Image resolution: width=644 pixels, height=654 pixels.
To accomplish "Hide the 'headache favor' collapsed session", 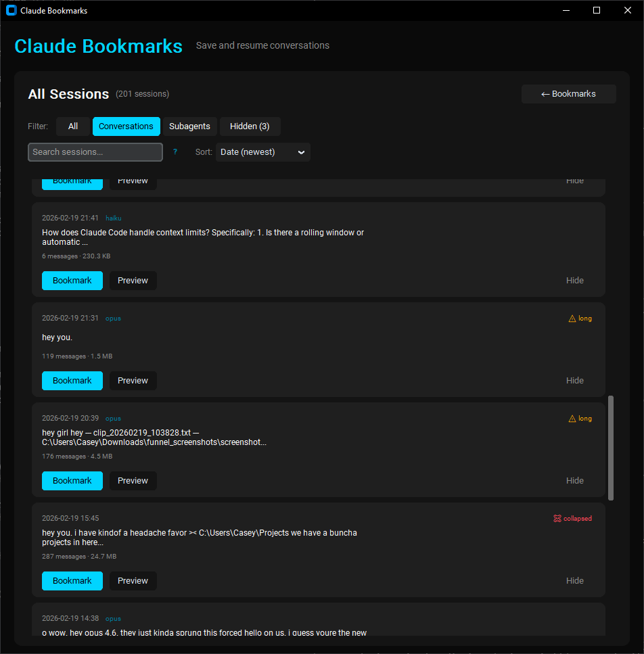I will click(x=575, y=581).
